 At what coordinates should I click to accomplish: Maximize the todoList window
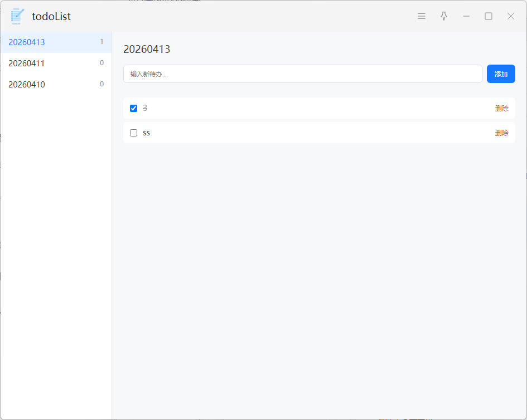click(489, 16)
